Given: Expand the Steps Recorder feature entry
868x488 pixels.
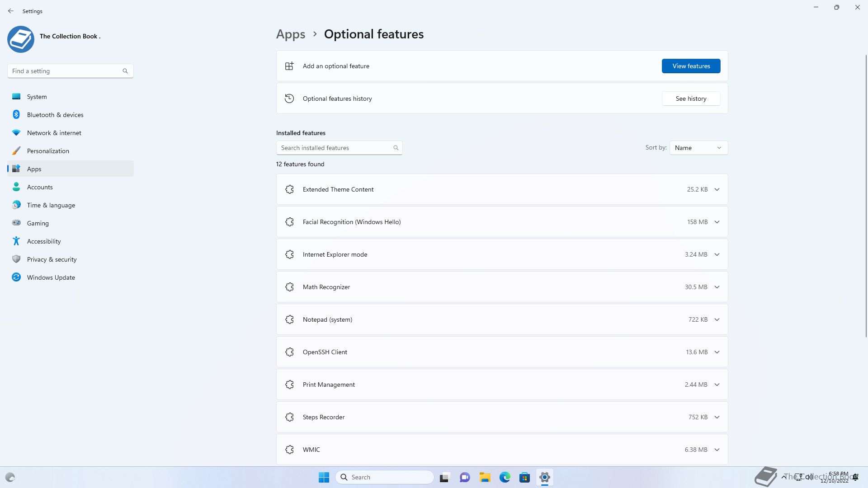Looking at the screenshot, I should (x=717, y=417).
